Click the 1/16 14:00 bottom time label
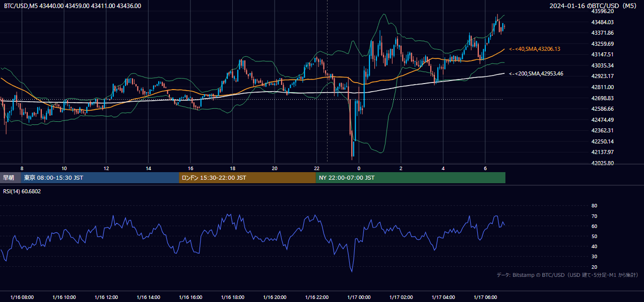 point(149,297)
